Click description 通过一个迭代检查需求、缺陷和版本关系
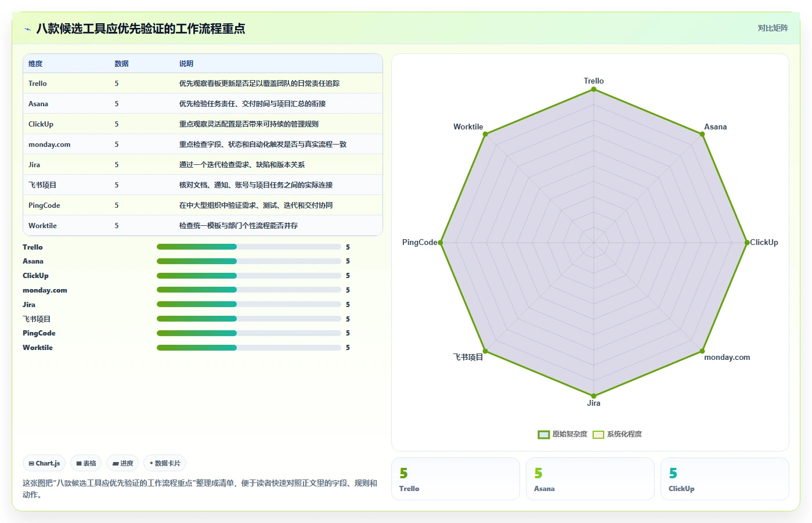Viewport: 812px width, 523px height. 242,165
